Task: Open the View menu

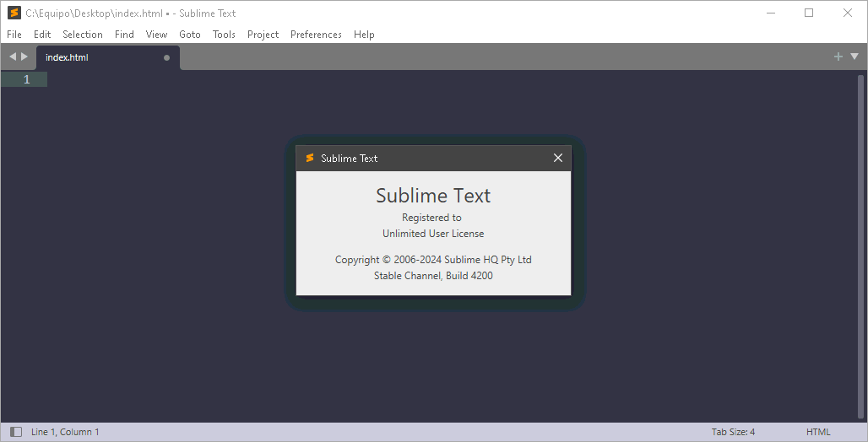Action: pos(157,35)
